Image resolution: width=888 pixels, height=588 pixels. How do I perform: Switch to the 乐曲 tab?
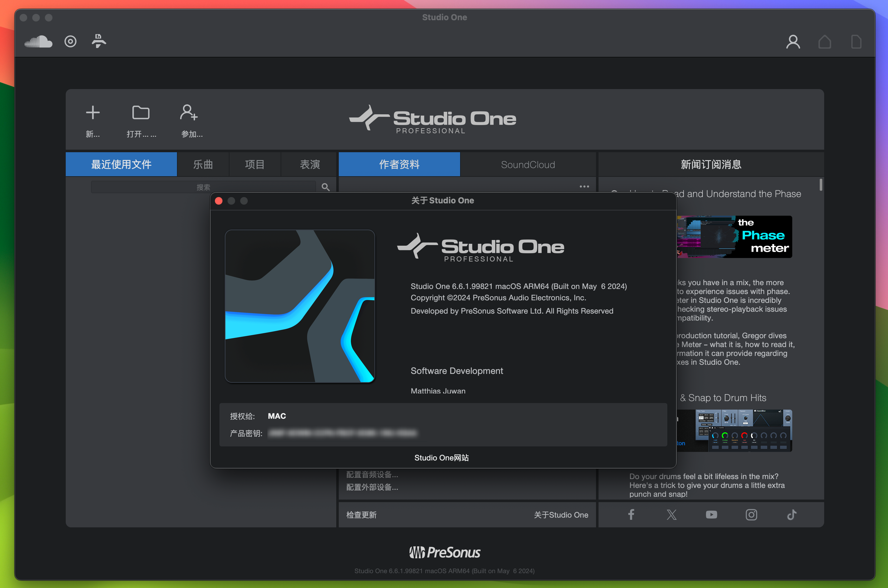(x=203, y=164)
